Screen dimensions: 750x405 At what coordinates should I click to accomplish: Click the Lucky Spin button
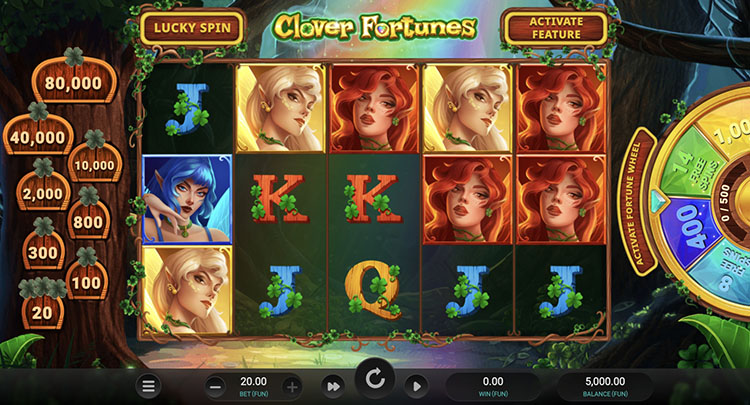tap(192, 28)
